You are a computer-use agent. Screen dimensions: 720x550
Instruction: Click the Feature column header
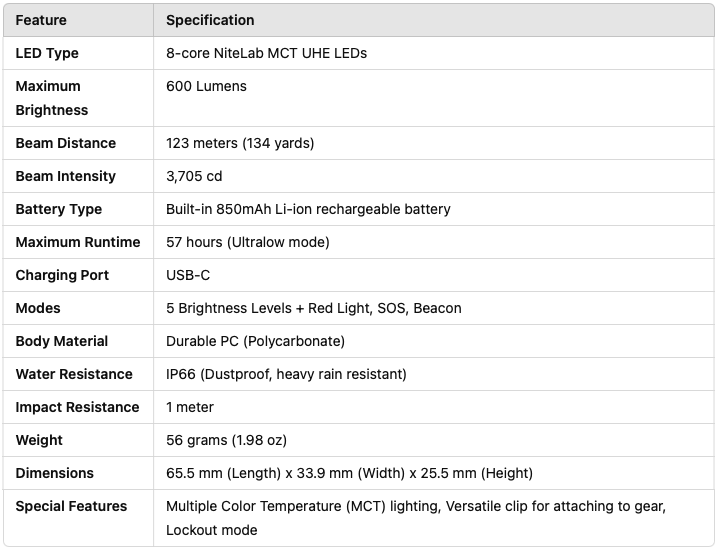point(42,20)
